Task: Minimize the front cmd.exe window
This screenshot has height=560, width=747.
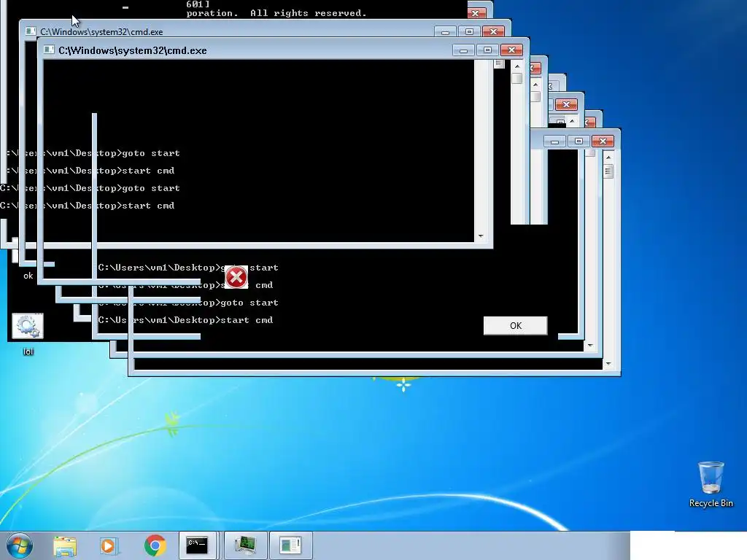Action: coord(463,50)
